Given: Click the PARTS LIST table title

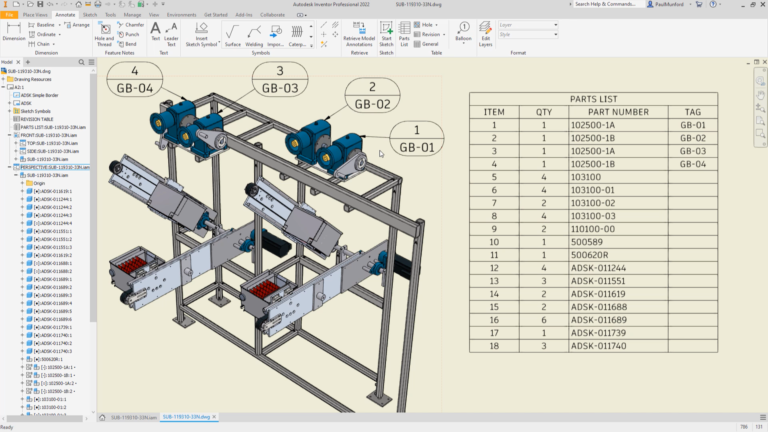Looking at the screenshot, I should [593, 99].
